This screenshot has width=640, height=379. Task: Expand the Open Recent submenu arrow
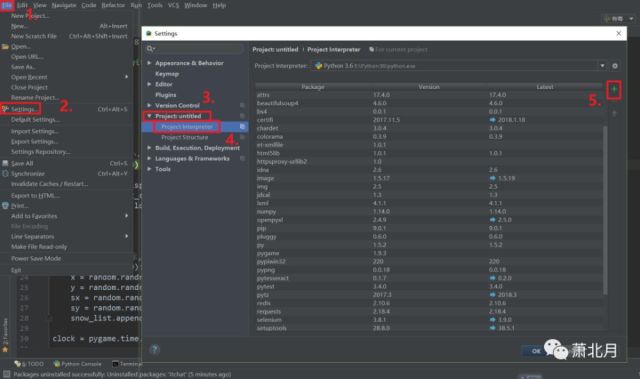click(127, 77)
